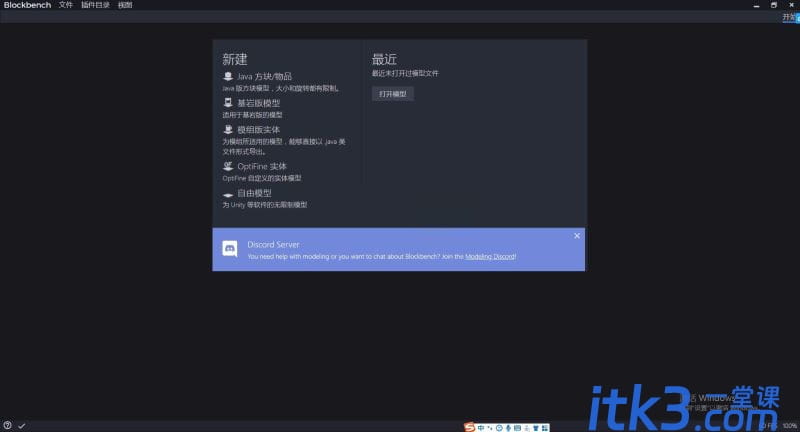Close the Blockbench window

click(x=791, y=5)
